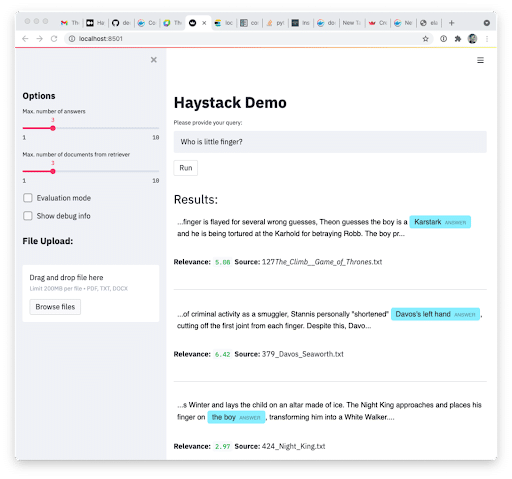Click the max documents from retriever slider handle
Viewport: 512px width, 479px height.
click(53, 171)
